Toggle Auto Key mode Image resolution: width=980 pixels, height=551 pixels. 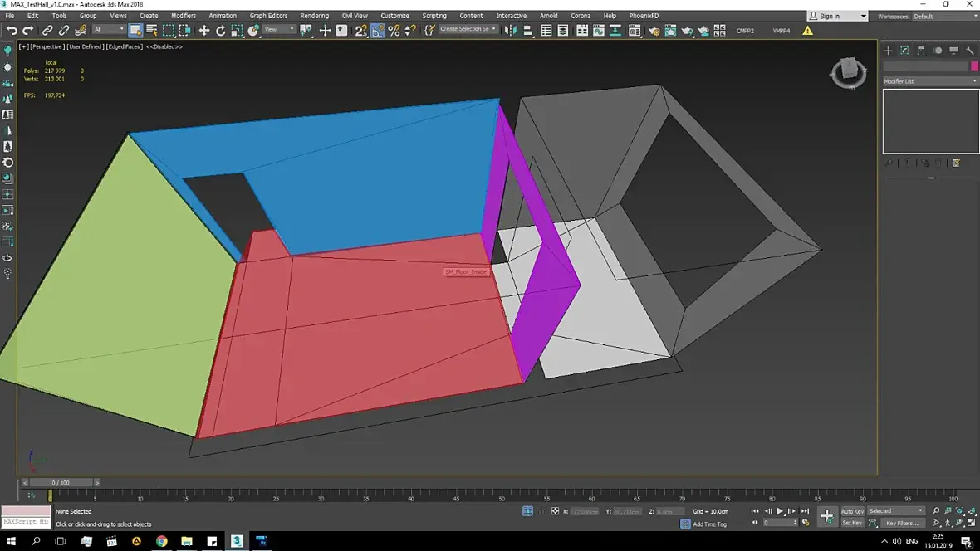pos(852,511)
